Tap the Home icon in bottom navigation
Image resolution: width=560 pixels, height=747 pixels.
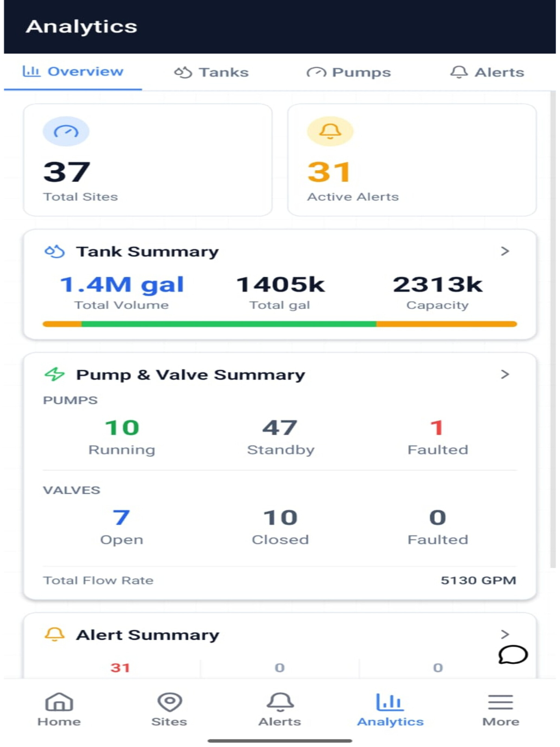click(x=59, y=701)
